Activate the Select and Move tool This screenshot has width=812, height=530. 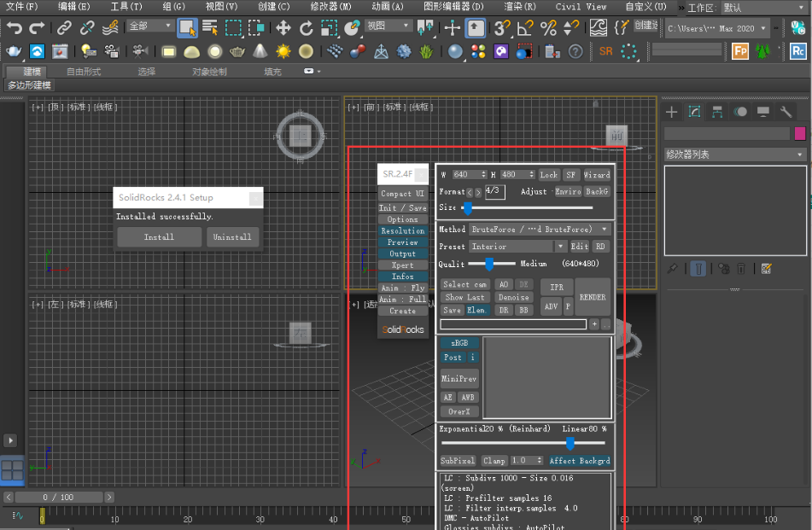(283, 27)
